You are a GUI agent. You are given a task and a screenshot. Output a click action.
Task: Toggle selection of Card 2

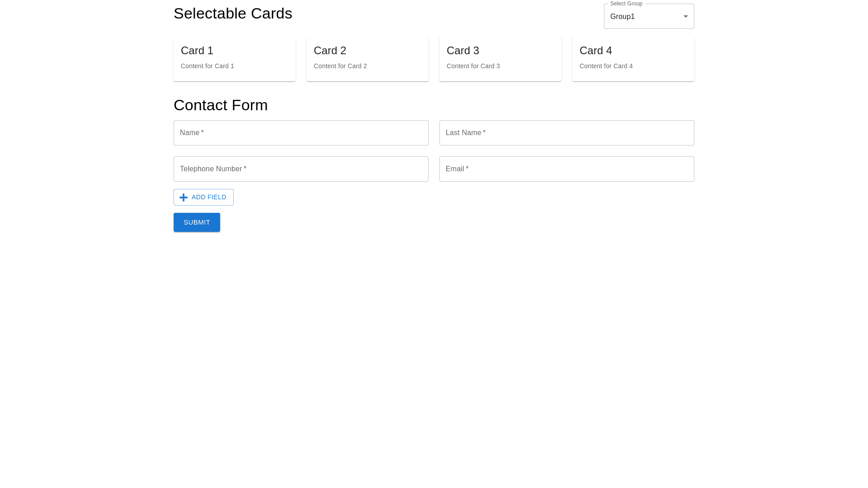pyautogui.click(x=367, y=59)
